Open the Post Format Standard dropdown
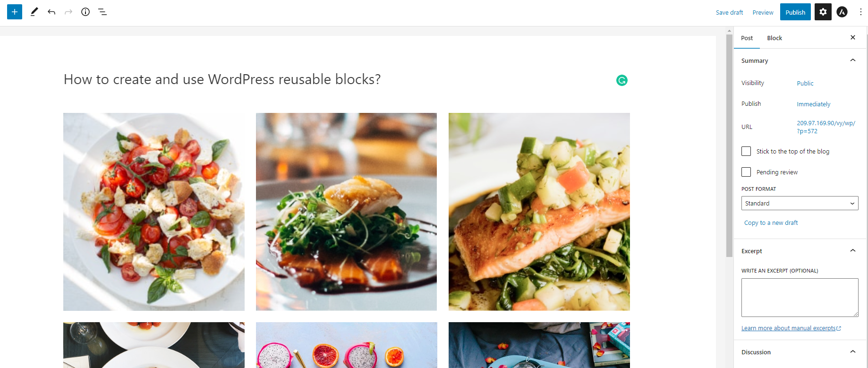868x368 pixels. (800, 203)
